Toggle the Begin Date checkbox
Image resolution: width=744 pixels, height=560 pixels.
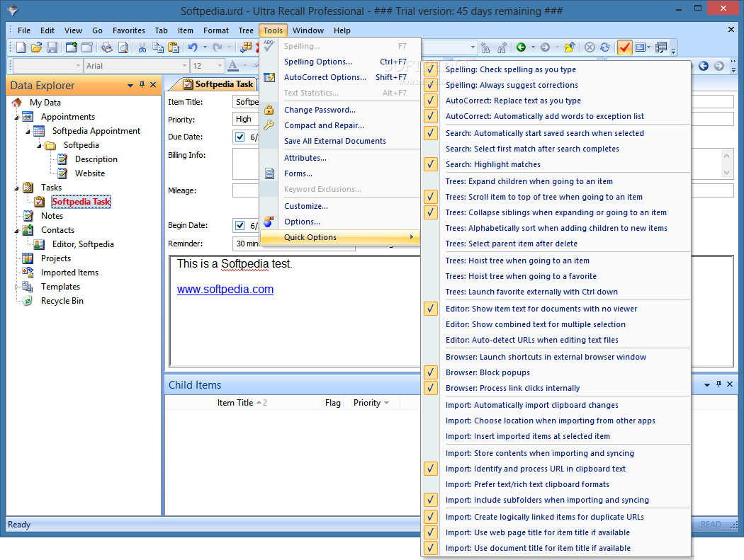pos(240,226)
